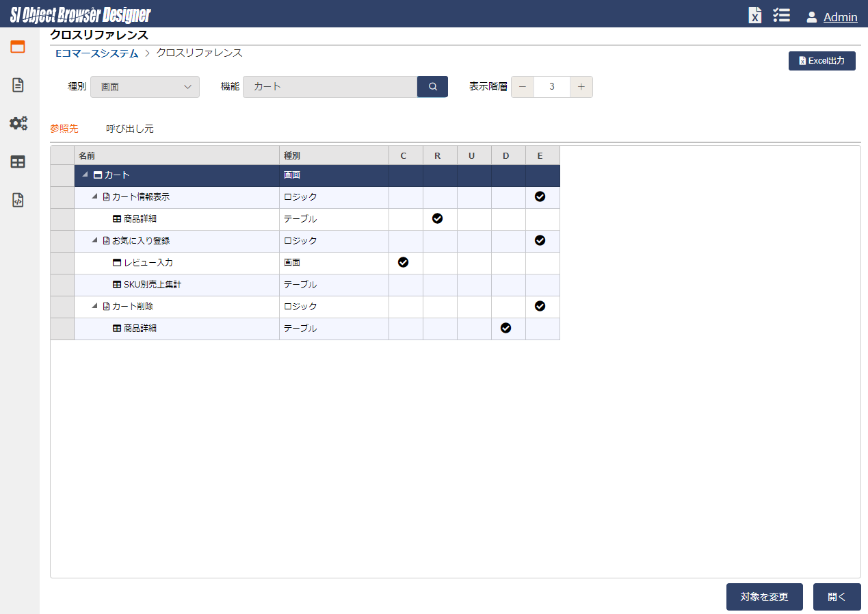Collapse the カート root tree node
This screenshot has width=868, height=614.
click(x=86, y=175)
